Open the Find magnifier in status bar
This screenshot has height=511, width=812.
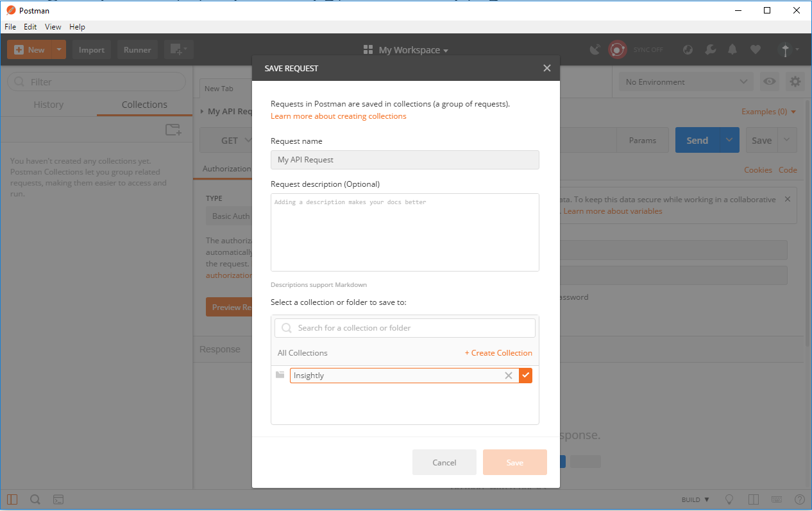pyautogui.click(x=35, y=499)
